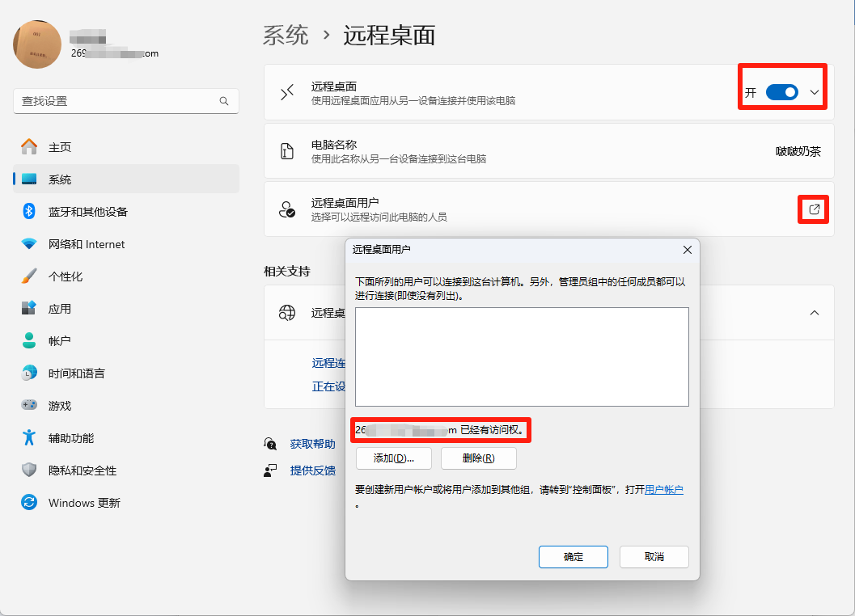855x616 pixels.
Task: Click the 获取帮助 headset icon
Action: (x=270, y=444)
